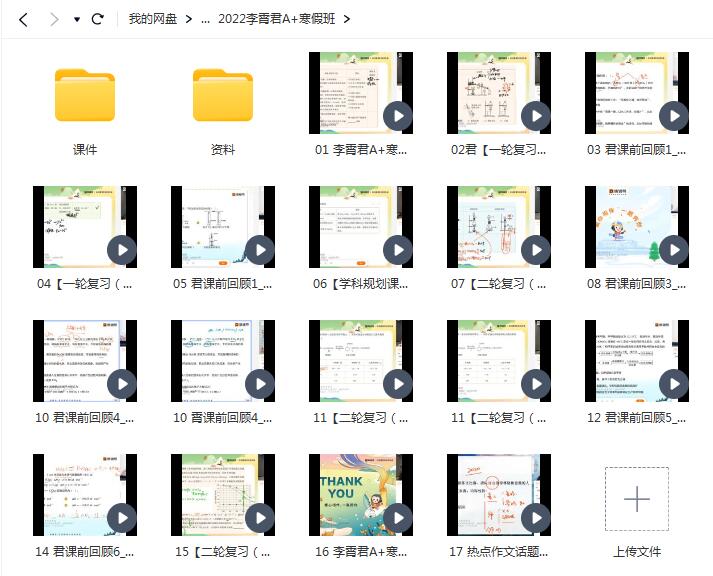The image size is (713, 576).
Task: Open the 课件 folder
Action: coord(85,95)
